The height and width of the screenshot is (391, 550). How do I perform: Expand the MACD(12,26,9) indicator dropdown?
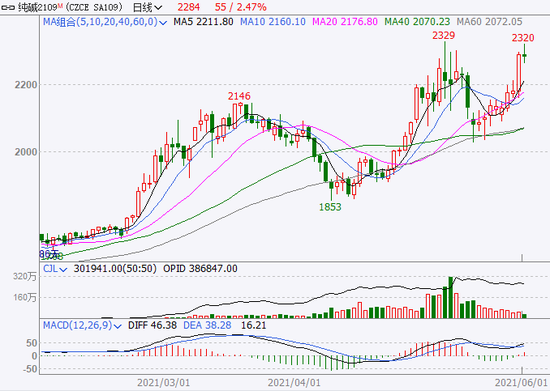pyautogui.click(x=82, y=326)
